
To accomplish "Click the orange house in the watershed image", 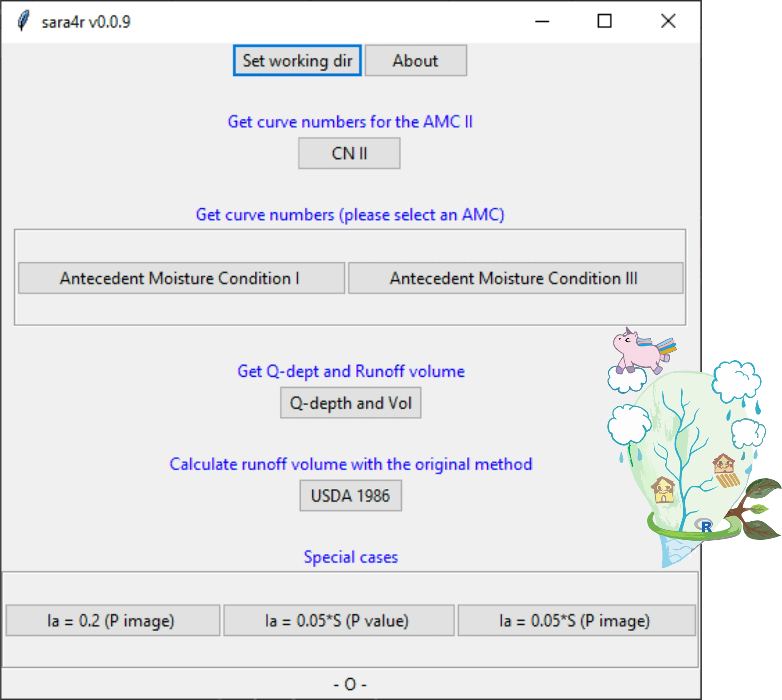I will (723, 464).
